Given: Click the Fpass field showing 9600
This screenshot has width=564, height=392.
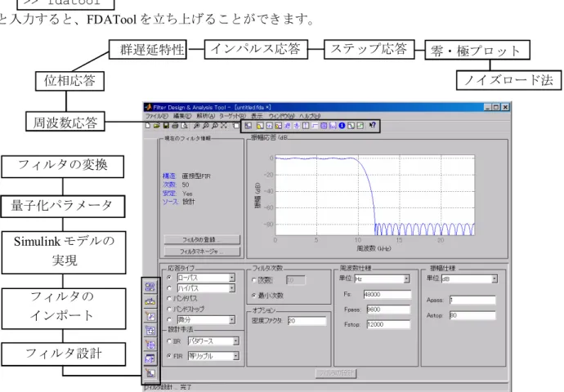Looking at the screenshot, I should 388,310.
